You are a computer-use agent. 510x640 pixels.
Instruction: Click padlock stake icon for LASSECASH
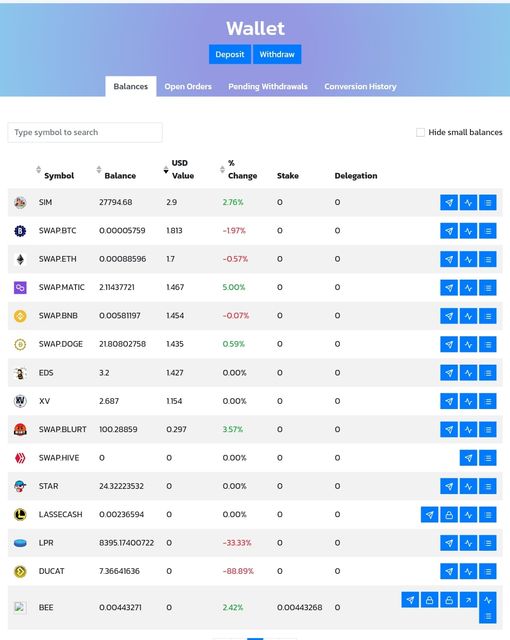click(x=449, y=515)
